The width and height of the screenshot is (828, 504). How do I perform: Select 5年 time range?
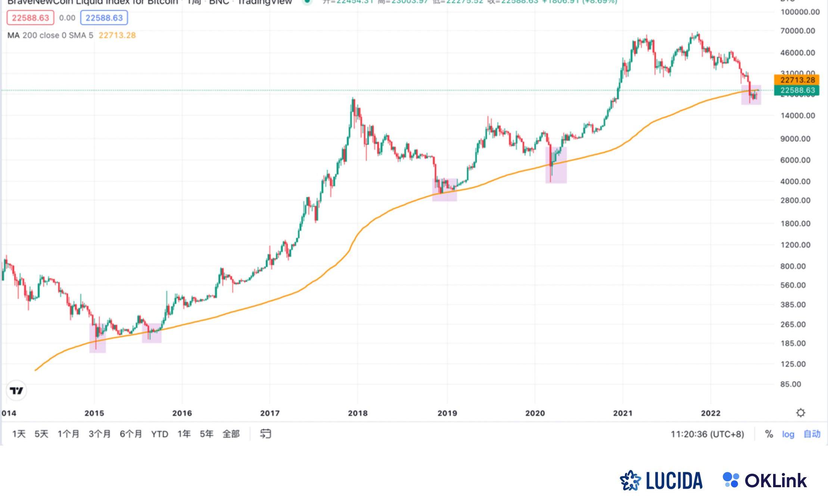[206, 434]
